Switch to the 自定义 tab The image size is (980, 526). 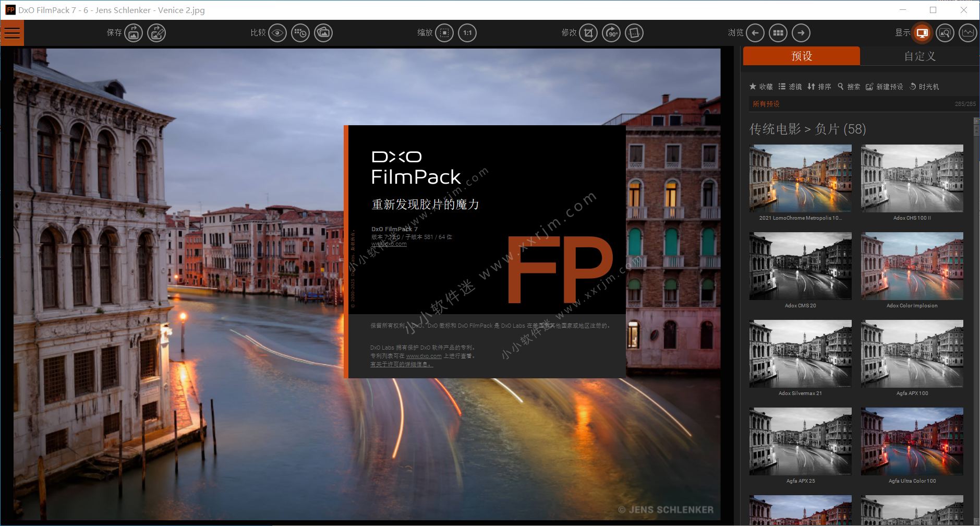pos(919,56)
